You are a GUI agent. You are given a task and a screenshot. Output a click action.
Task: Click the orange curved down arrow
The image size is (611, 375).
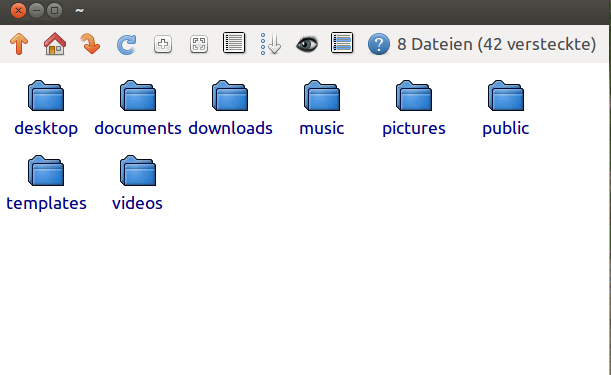tap(90, 44)
